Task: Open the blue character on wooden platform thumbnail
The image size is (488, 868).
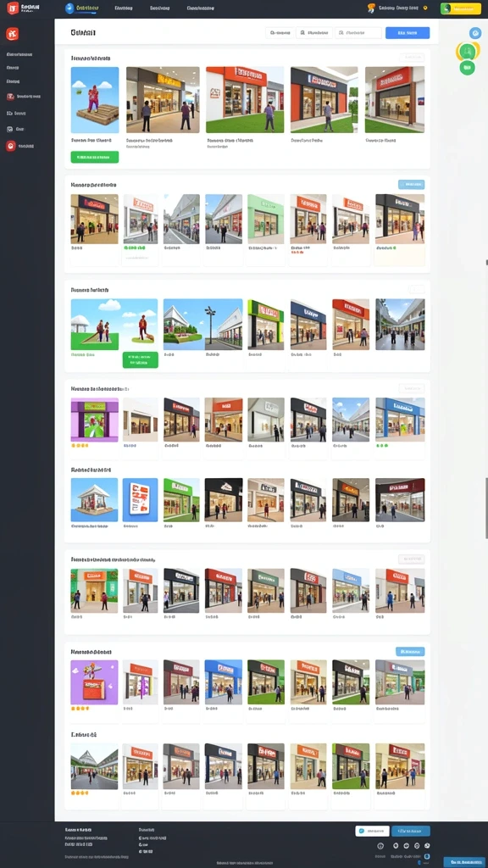Action: pyautogui.click(x=95, y=100)
